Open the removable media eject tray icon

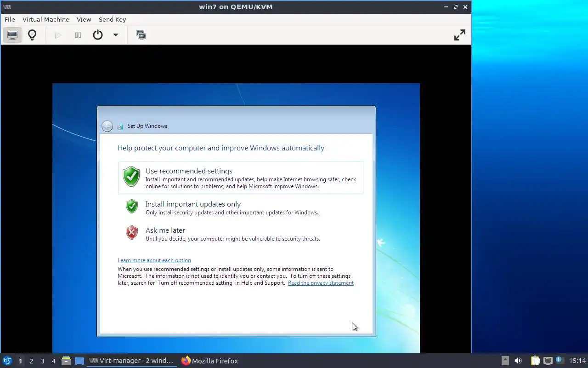coord(505,361)
